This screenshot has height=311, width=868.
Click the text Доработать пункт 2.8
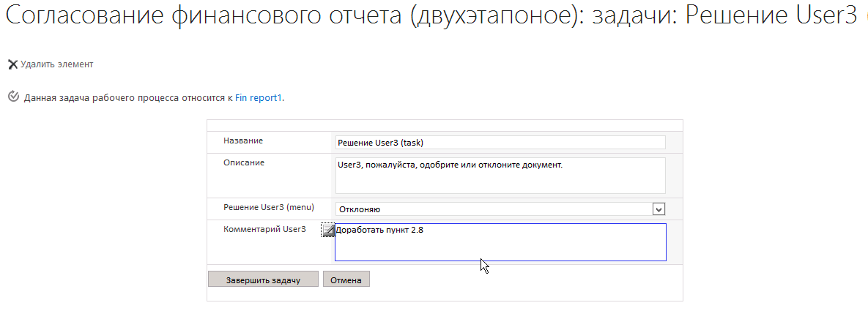pos(380,230)
